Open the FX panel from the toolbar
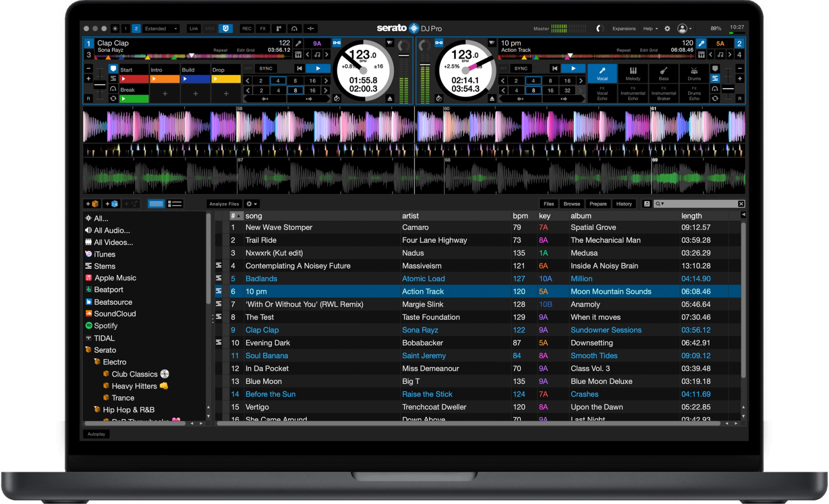 [x=263, y=28]
